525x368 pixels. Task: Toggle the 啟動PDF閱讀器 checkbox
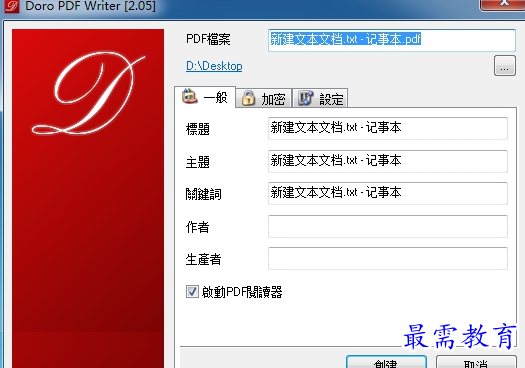192,292
